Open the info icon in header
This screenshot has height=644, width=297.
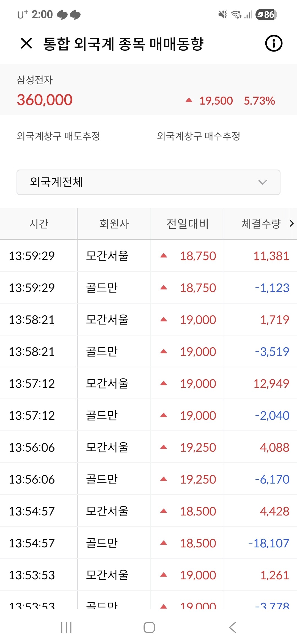click(274, 43)
